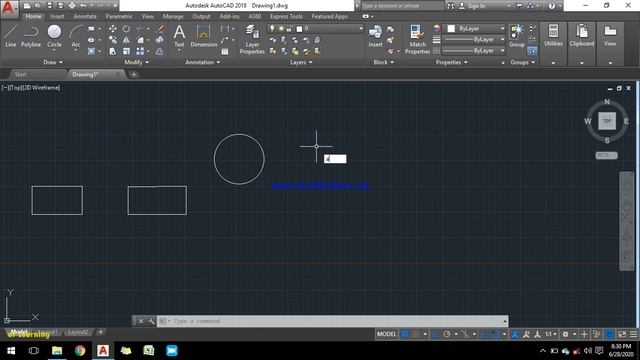
Task: Toggle ortho mode in status bar
Action: [436, 334]
